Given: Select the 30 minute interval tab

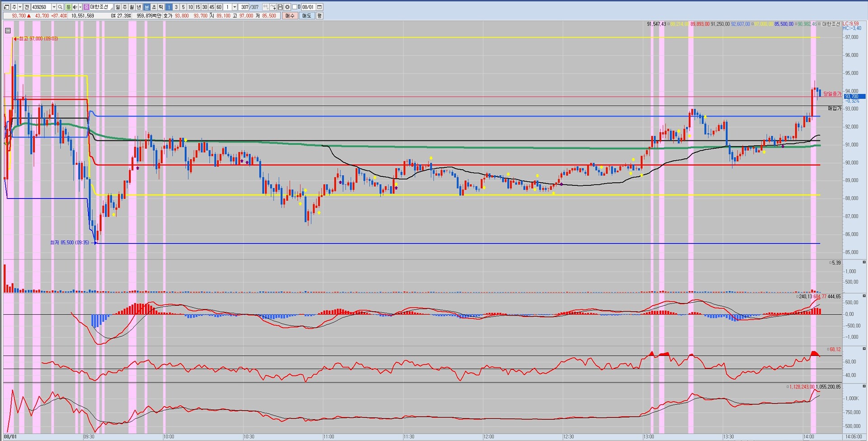Looking at the screenshot, I should 204,7.
